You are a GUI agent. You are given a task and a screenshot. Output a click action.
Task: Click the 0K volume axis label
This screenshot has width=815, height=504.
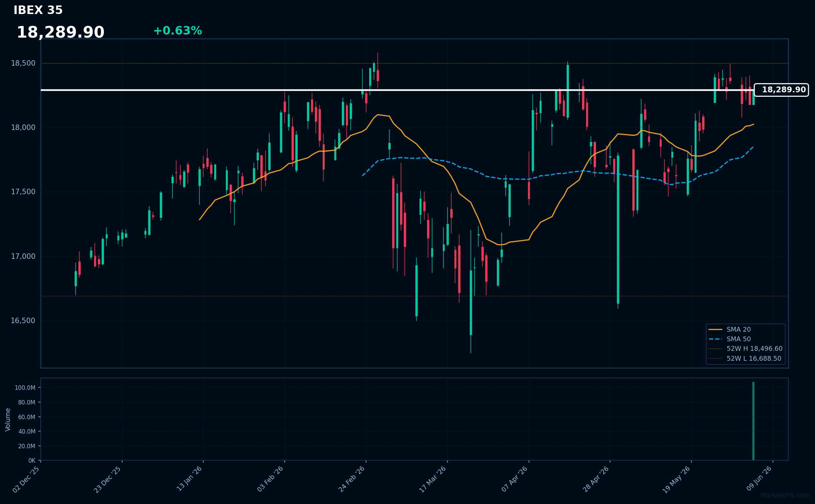(32, 461)
